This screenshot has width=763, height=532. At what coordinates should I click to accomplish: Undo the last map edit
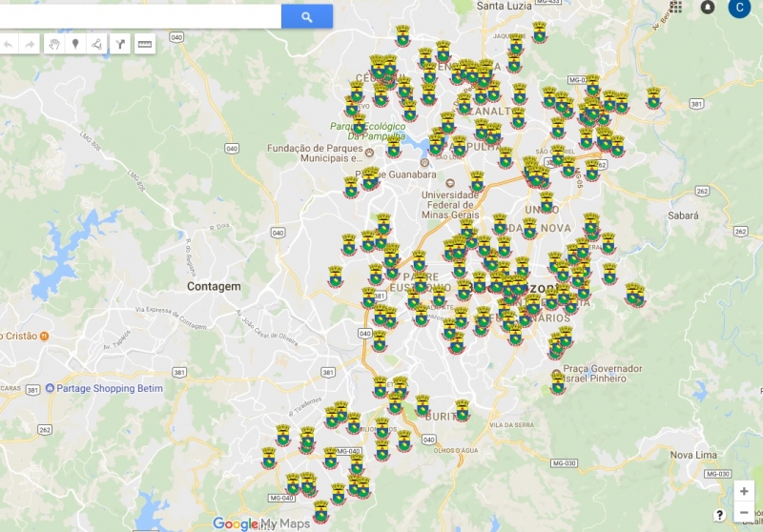(x=9, y=44)
